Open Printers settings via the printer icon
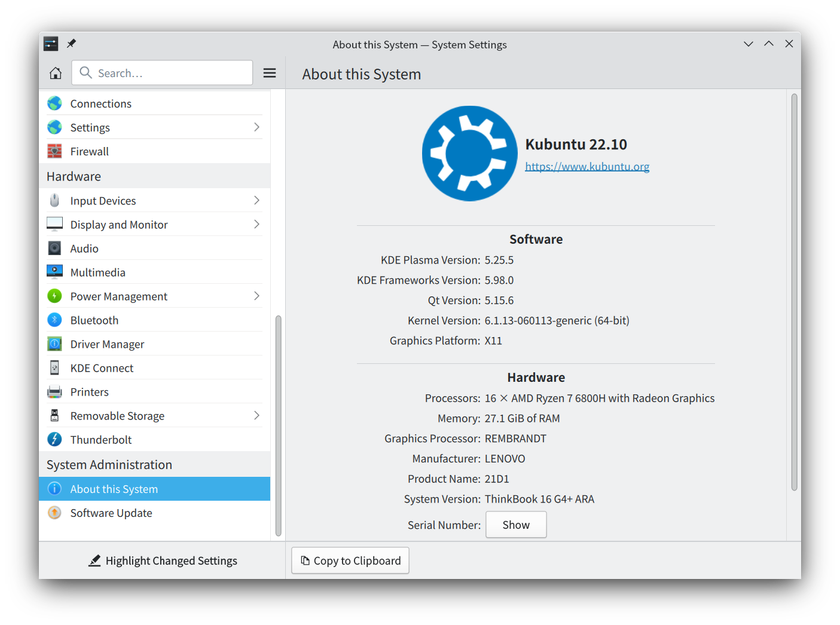Screen dimensions: 840x625 point(54,391)
